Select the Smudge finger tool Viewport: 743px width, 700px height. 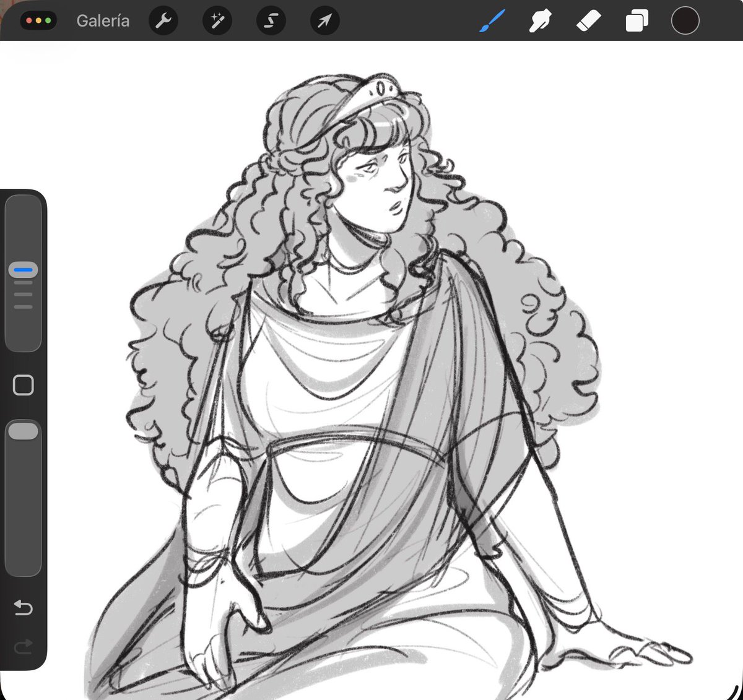[x=540, y=21]
